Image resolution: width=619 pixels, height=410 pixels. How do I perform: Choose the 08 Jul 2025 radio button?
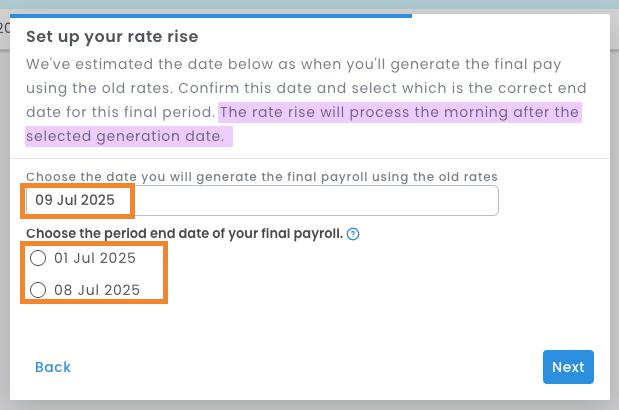click(x=38, y=290)
